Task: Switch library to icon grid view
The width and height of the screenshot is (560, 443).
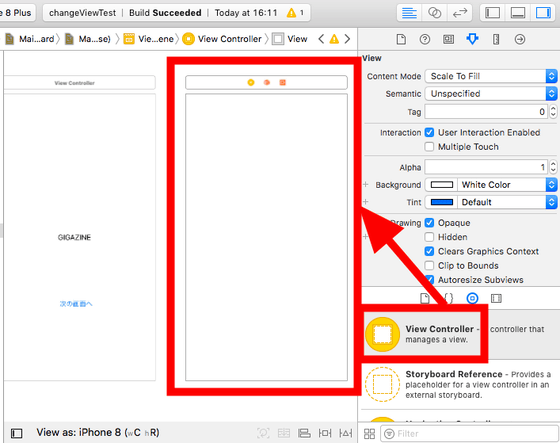Action: (x=369, y=434)
